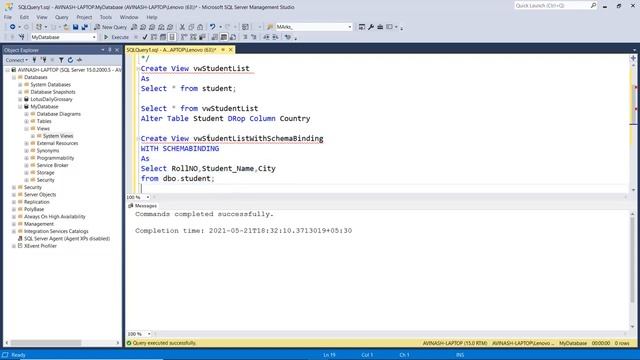
Task: Open the File menu
Action: pyautogui.click(x=8, y=17)
